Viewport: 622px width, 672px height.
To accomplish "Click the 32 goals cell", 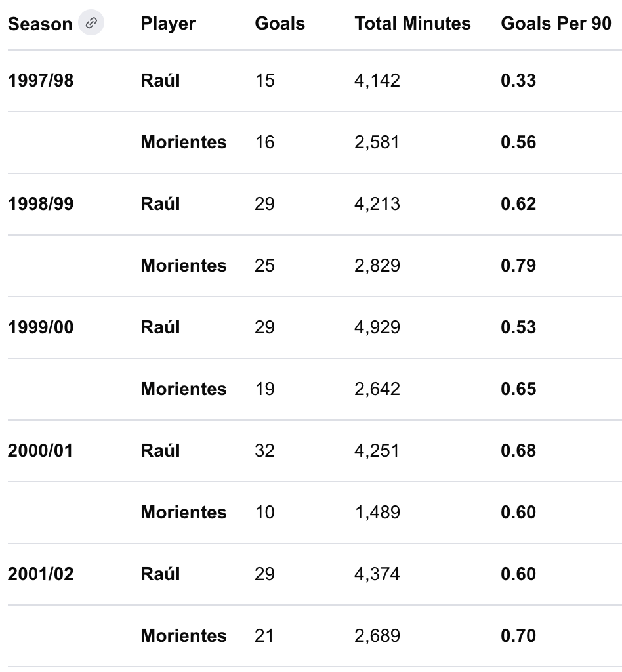I will (x=264, y=451).
